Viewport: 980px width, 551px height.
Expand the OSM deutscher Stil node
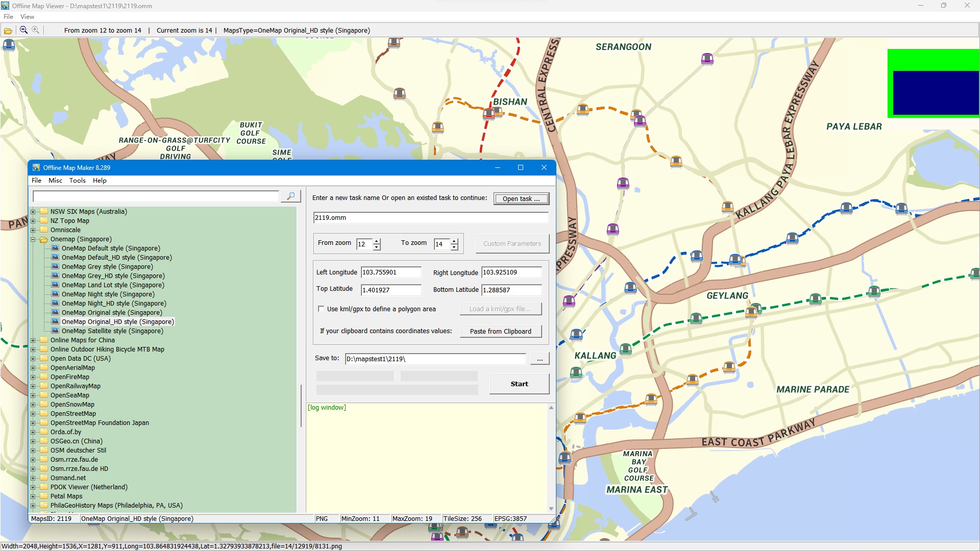[x=33, y=450]
